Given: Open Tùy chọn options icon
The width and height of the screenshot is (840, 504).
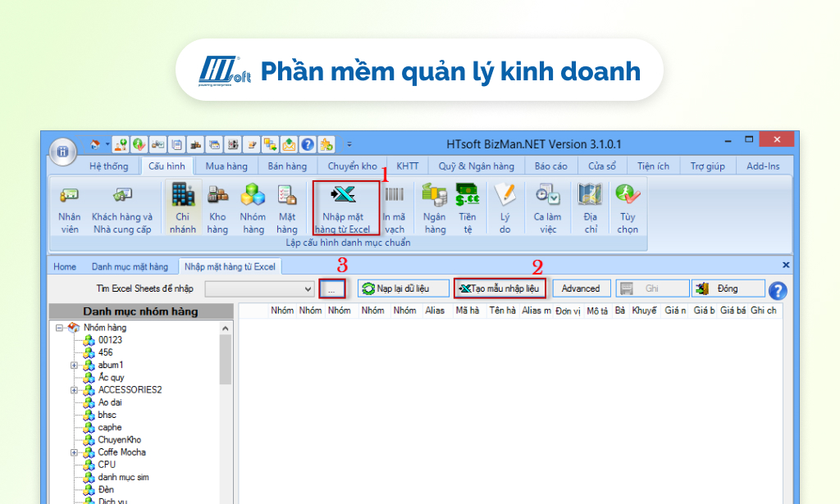Looking at the screenshot, I should tap(628, 209).
